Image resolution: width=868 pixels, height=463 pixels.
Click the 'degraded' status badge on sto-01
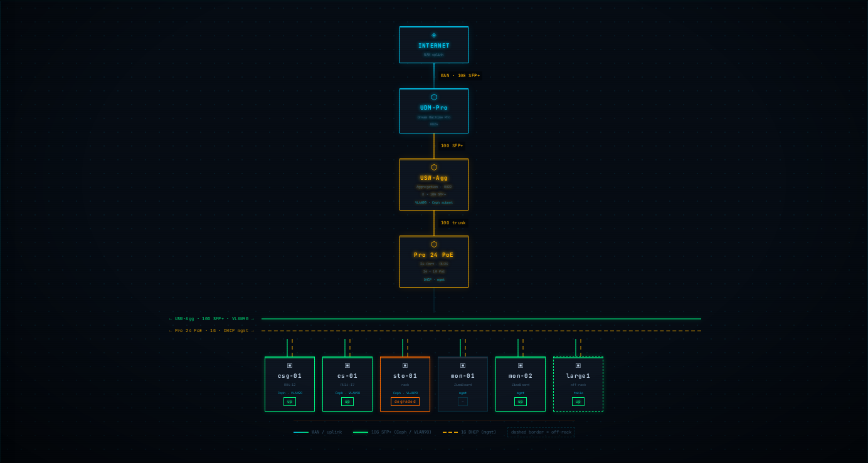[x=405, y=402]
